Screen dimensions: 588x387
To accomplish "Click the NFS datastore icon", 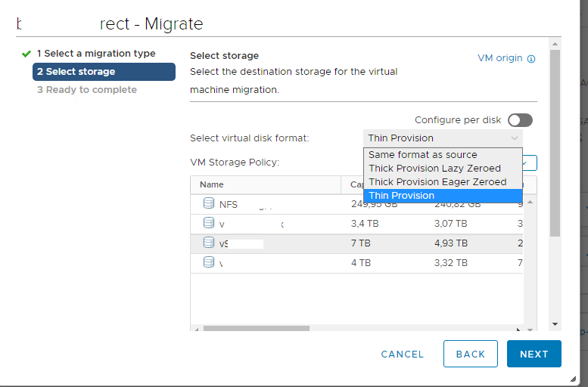I will pyautogui.click(x=209, y=203).
